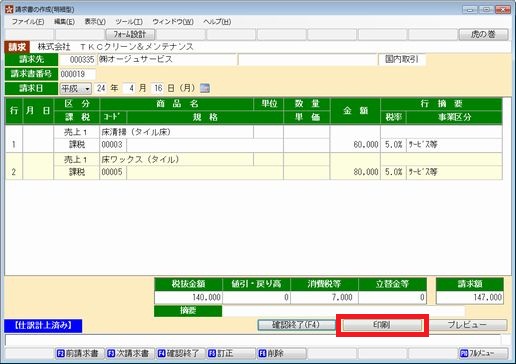Screen dimensions: 516x364
Task: Close the invoice creation window
Action: 503,9
